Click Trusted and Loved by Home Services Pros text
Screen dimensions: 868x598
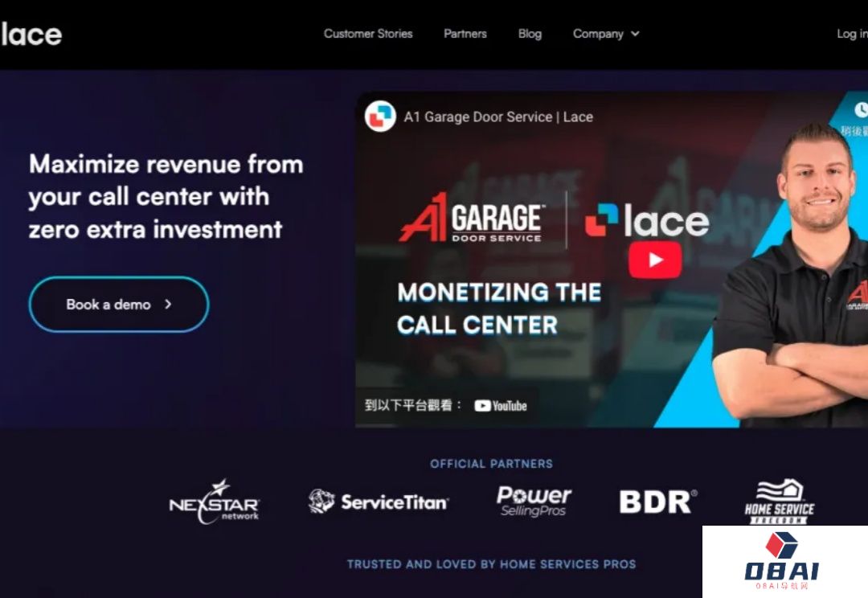[x=492, y=564]
